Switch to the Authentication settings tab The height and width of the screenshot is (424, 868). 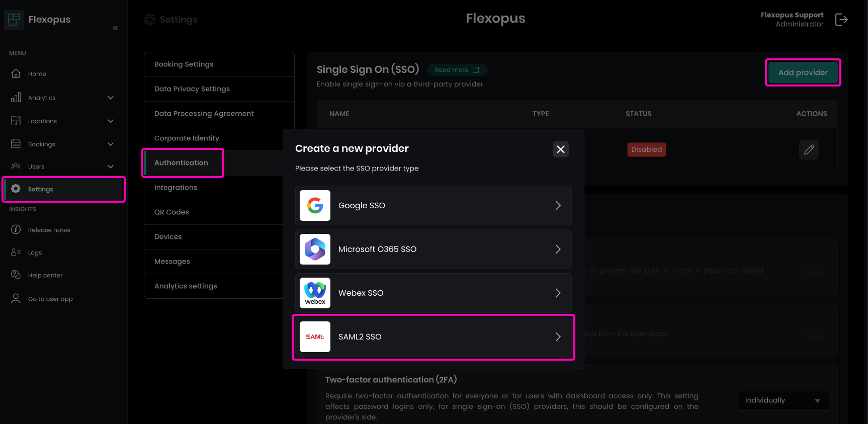(x=181, y=162)
